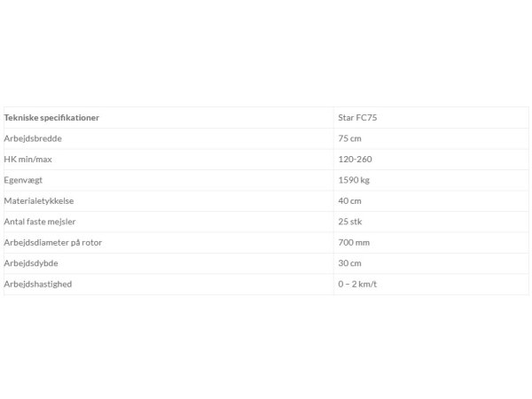Select the '0 – 2 km/t' value
The width and height of the screenshot is (532, 399).
(x=357, y=284)
